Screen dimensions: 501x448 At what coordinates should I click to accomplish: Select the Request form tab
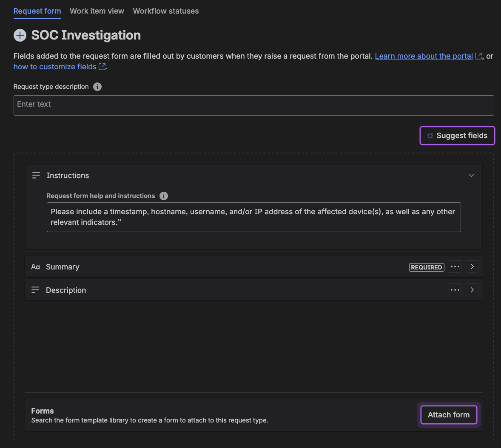tap(37, 11)
